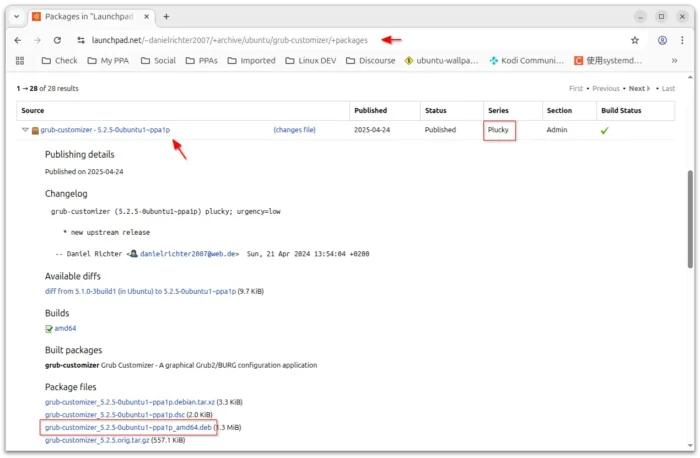Collapse the grub-customizer package row triangle
Viewport: 700px width, 458px height.
[x=25, y=130]
